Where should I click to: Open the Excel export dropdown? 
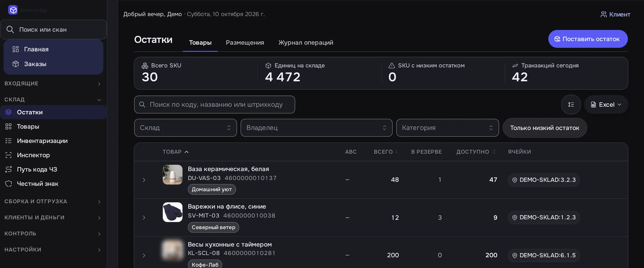pyautogui.click(x=606, y=105)
